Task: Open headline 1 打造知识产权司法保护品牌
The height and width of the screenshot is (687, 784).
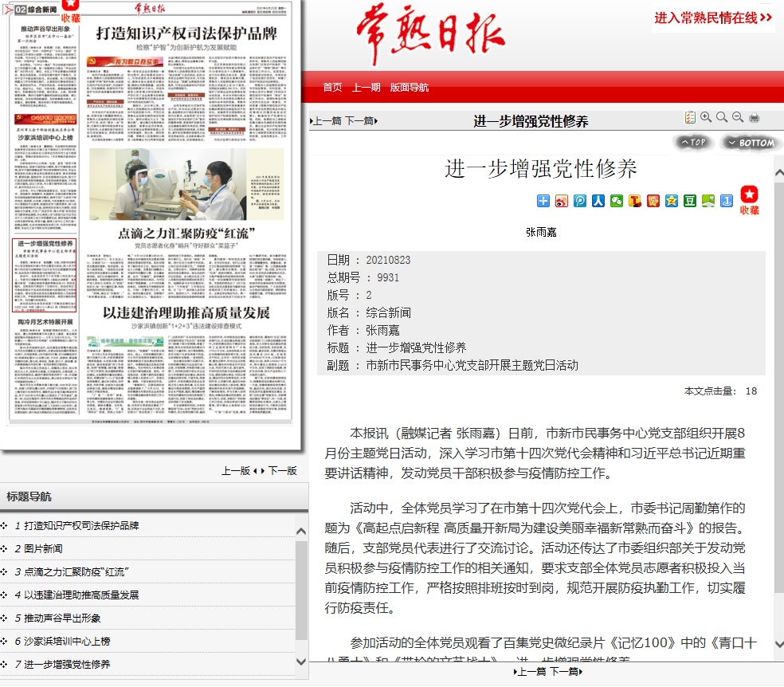Action: pos(81,525)
